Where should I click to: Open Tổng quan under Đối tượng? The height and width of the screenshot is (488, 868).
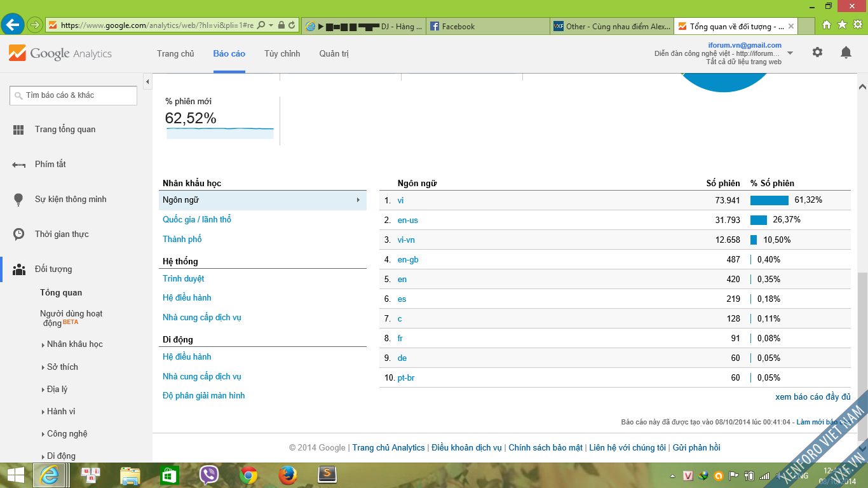click(61, 293)
